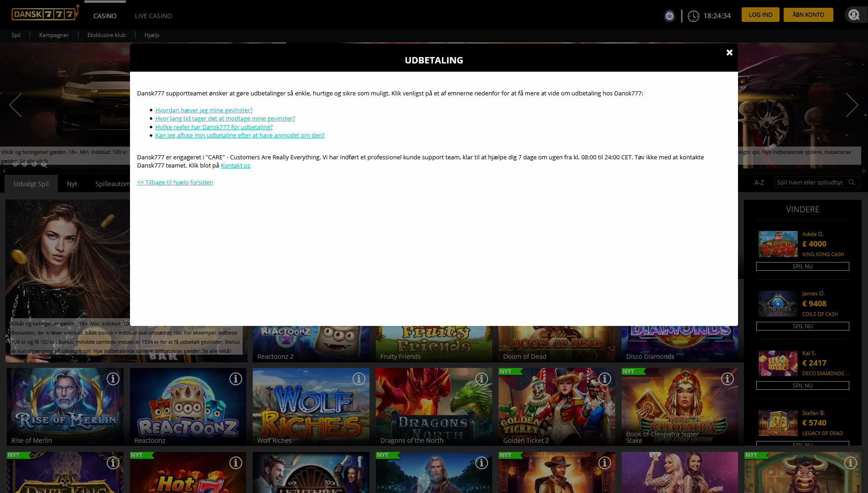This screenshot has width=868, height=493.
Task: Click the Log ind button
Action: click(760, 15)
